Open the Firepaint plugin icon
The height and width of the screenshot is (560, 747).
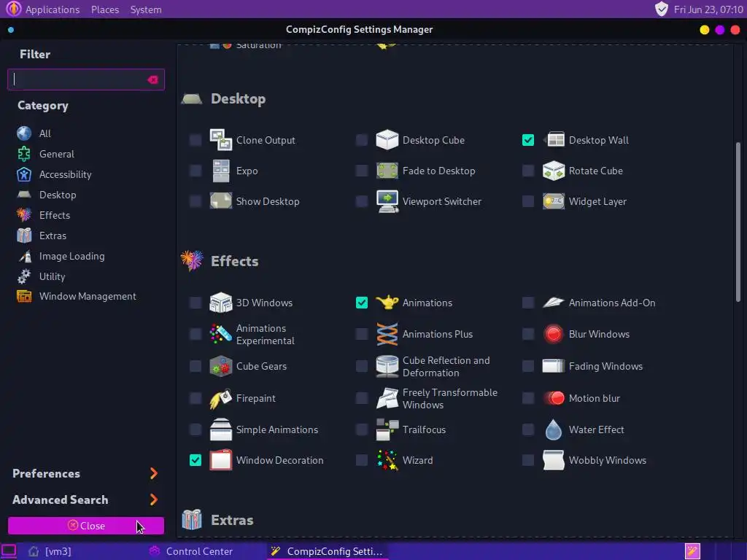pos(220,398)
